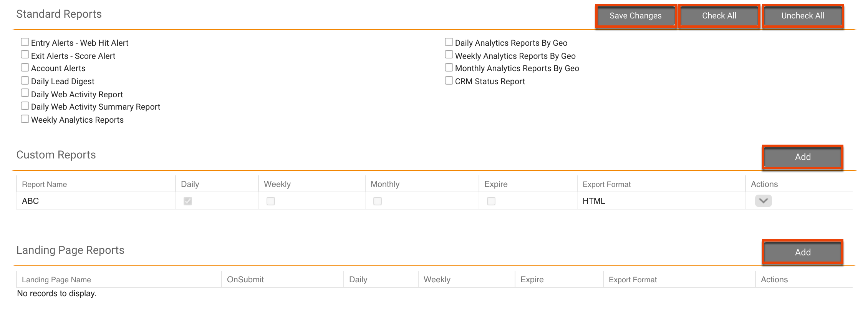Click the Save Changes button
The height and width of the screenshot is (310, 868).
[636, 16]
